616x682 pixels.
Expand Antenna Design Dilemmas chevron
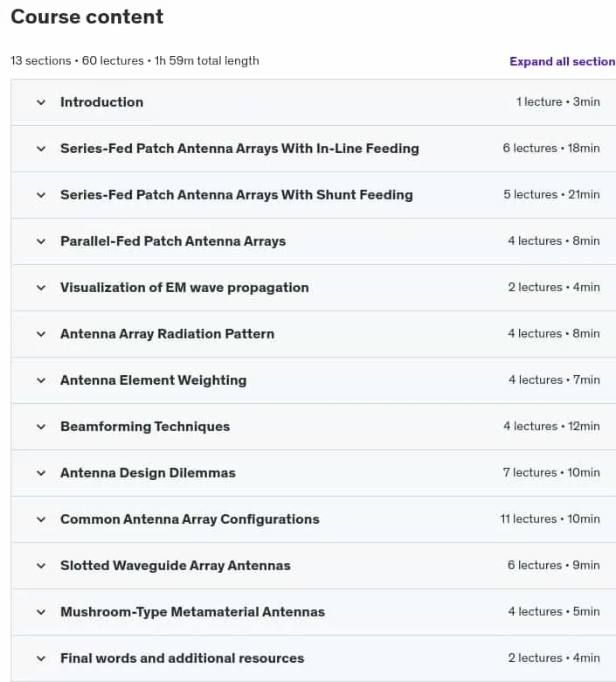coord(41,473)
